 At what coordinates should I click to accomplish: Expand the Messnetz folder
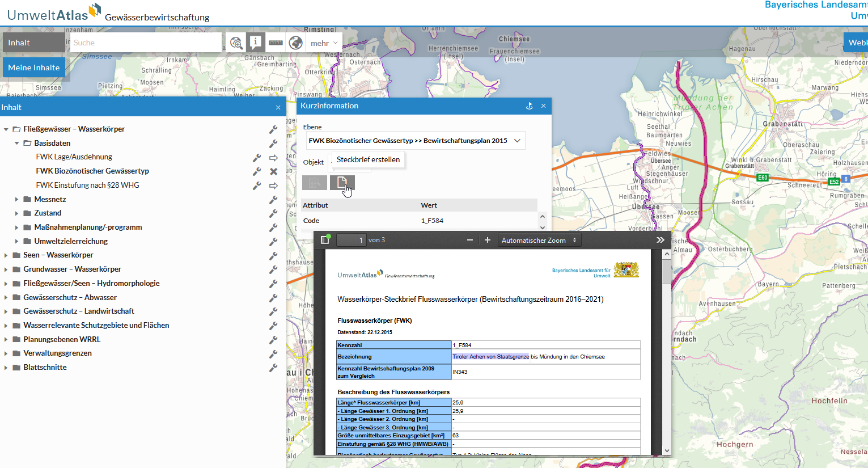point(16,200)
